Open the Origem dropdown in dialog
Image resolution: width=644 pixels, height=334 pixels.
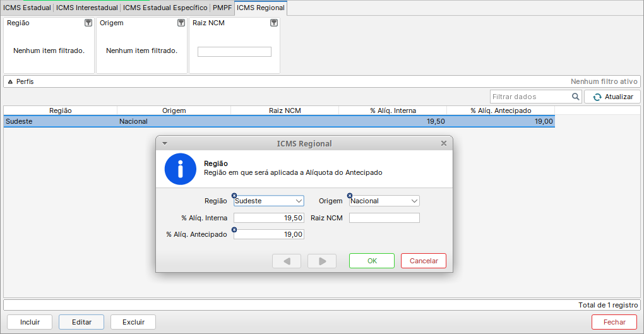coord(414,201)
